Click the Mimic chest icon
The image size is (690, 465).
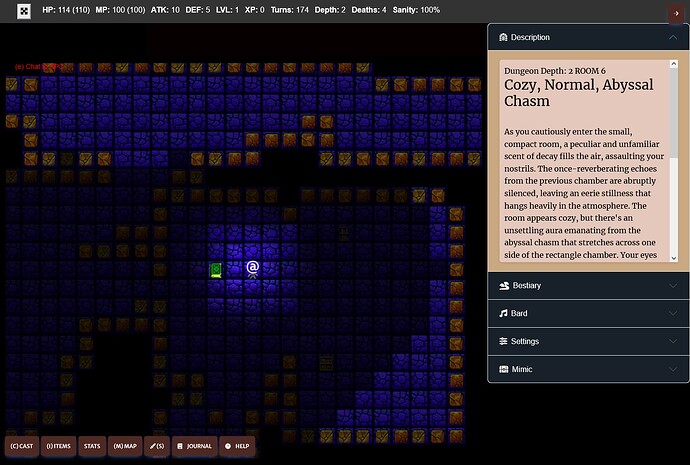tap(503, 369)
